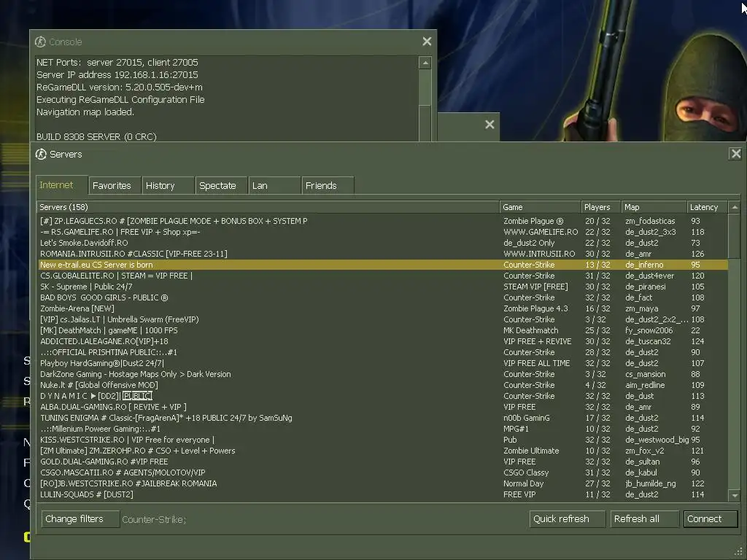Click the Connect button
The image size is (747, 560).
pos(711,519)
